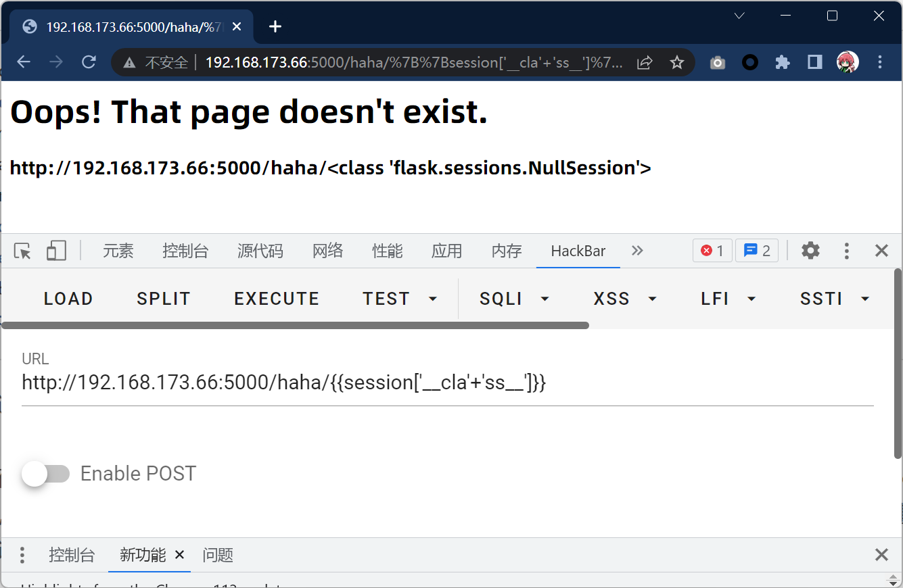This screenshot has height=588, width=903.
Task: Click into the HackBar URL input field
Action: [446, 383]
